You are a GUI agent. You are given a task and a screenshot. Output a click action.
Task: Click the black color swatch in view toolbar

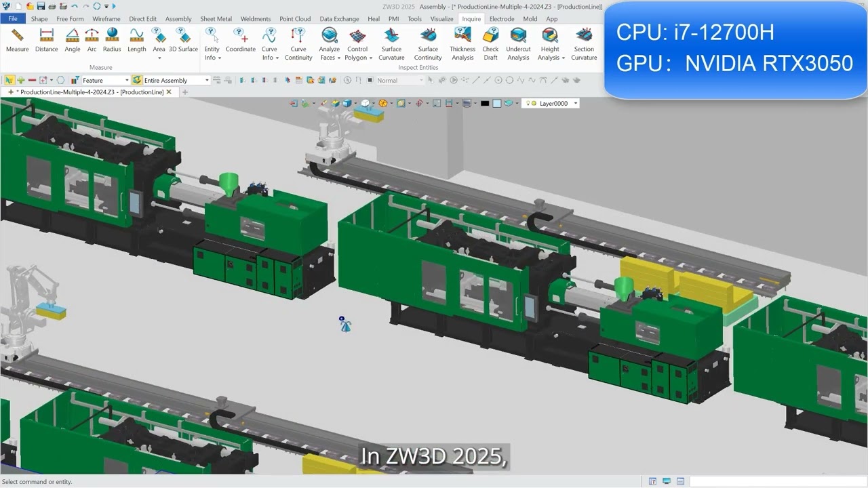[485, 104]
